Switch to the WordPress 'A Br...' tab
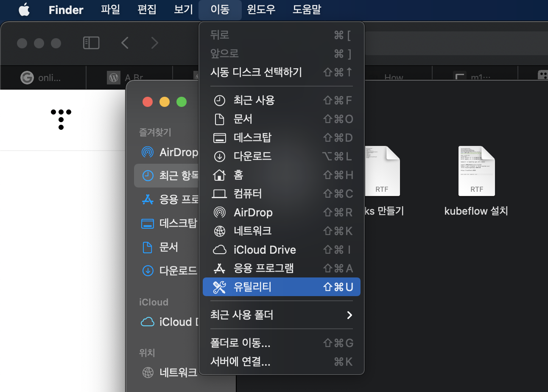The height and width of the screenshot is (392, 548). 129,78
